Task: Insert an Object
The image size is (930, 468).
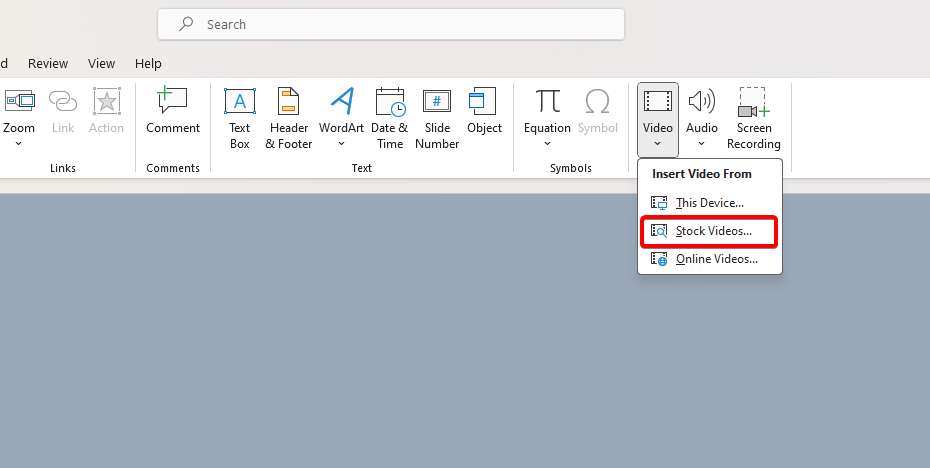Action: pos(485,111)
